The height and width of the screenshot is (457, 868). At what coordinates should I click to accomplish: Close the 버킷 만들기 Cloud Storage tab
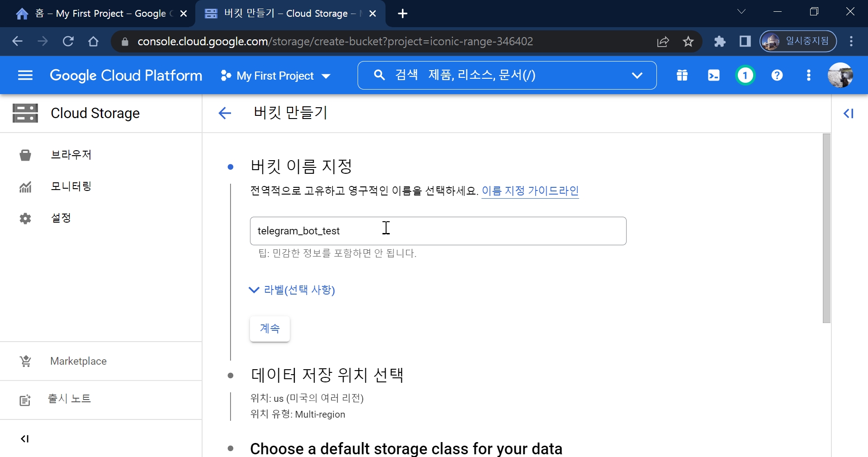tap(373, 14)
